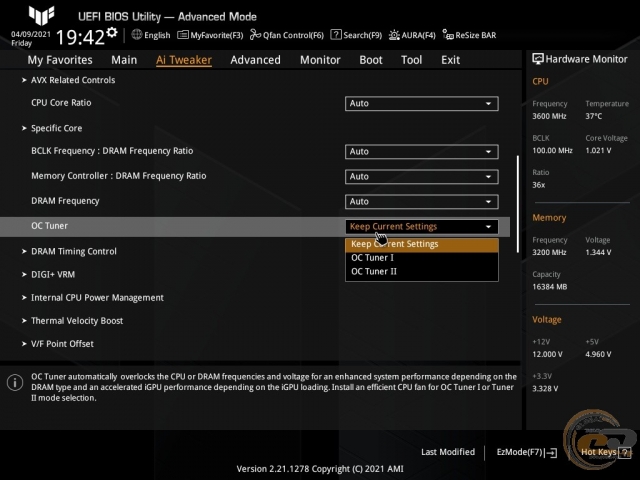Viewport: 640px width, 480px height.
Task: Open BCLK Frequency : DRAM Frequency Ratio dropdown
Action: pyautogui.click(x=422, y=151)
